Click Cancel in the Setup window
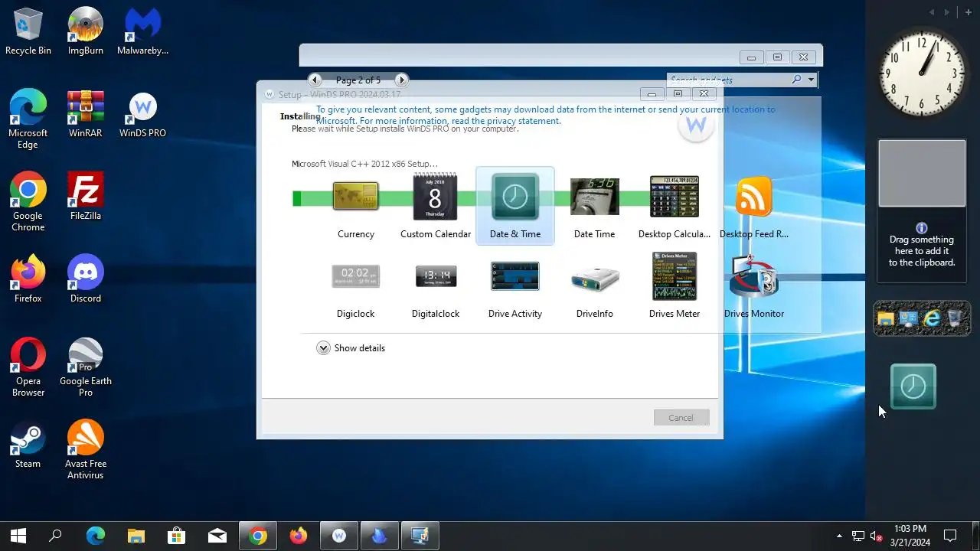 [x=681, y=418]
